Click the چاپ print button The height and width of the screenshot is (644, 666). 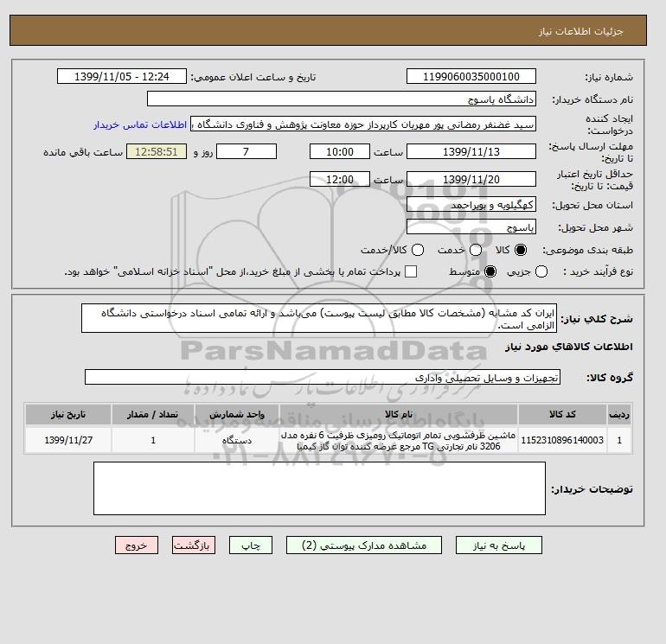point(251,545)
